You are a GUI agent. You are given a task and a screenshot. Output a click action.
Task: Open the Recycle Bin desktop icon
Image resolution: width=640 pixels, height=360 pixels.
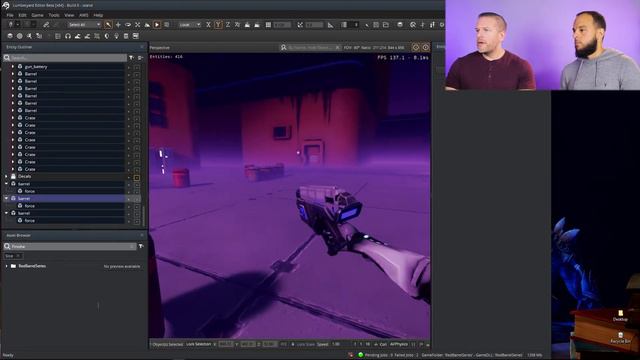(x=620, y=338)
